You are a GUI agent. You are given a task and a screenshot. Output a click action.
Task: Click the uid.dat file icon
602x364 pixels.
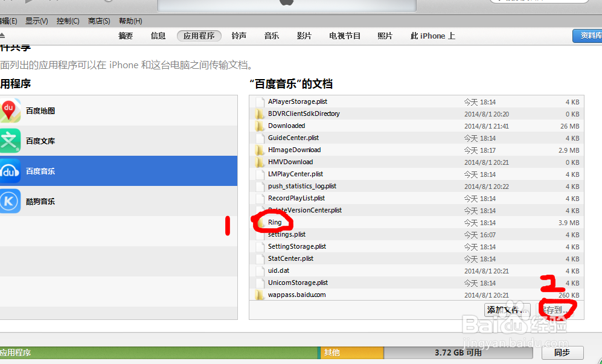[x=260, y=270]
